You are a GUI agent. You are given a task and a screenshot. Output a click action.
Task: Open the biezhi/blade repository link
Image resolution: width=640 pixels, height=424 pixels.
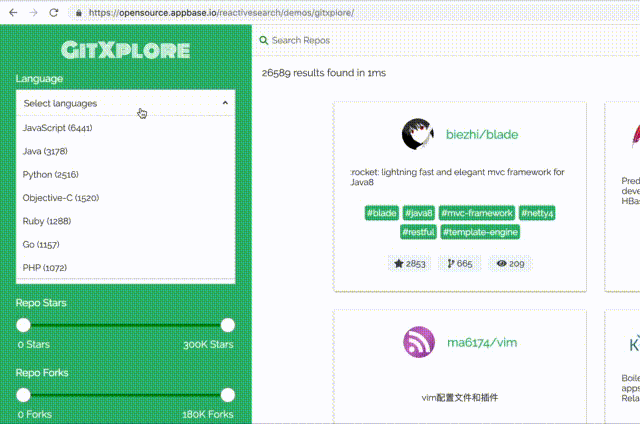click(482, 135)
